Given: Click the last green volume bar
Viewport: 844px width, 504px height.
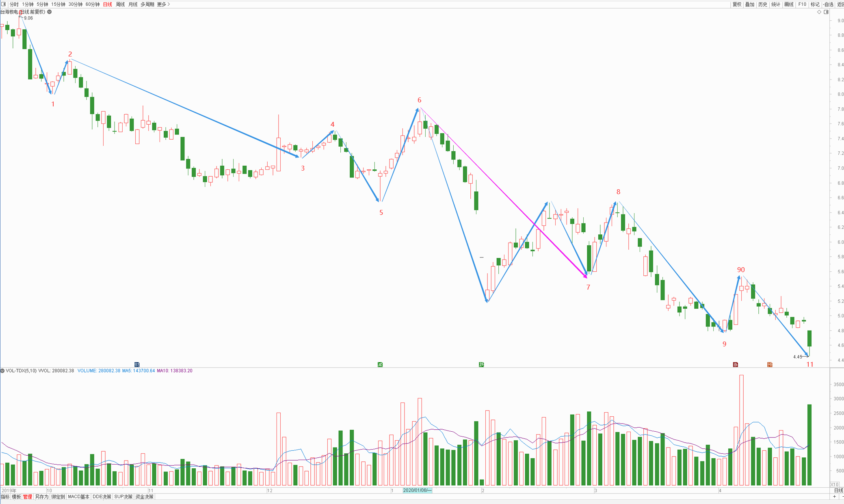Looking at the screenshot, I should pos(809,445).
